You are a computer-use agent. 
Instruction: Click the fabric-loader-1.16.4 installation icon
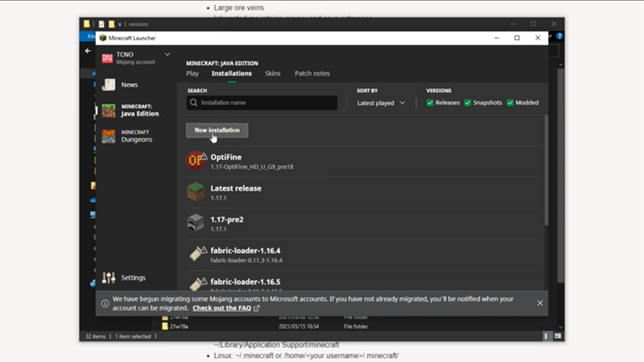coord(196,254)
